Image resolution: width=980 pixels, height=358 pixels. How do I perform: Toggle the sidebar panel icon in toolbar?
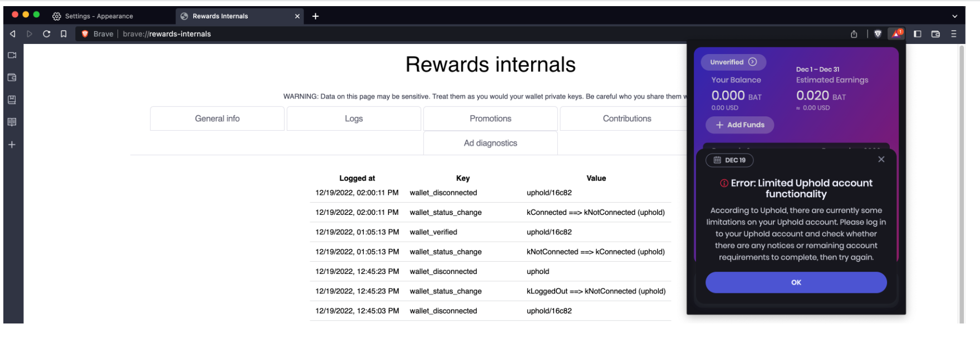click(x=918, y=34)
